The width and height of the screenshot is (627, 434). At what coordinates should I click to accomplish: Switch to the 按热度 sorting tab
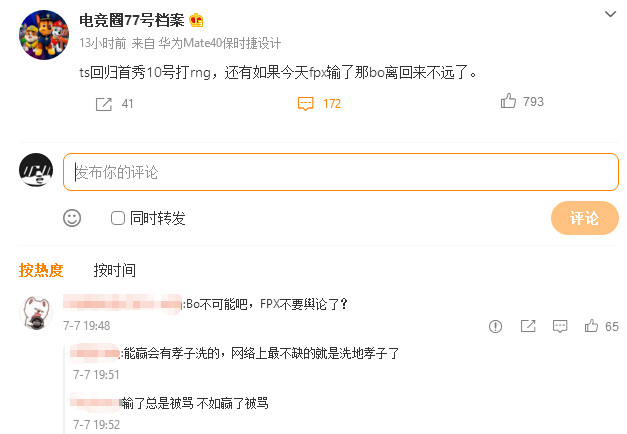[x=41, y=270]
